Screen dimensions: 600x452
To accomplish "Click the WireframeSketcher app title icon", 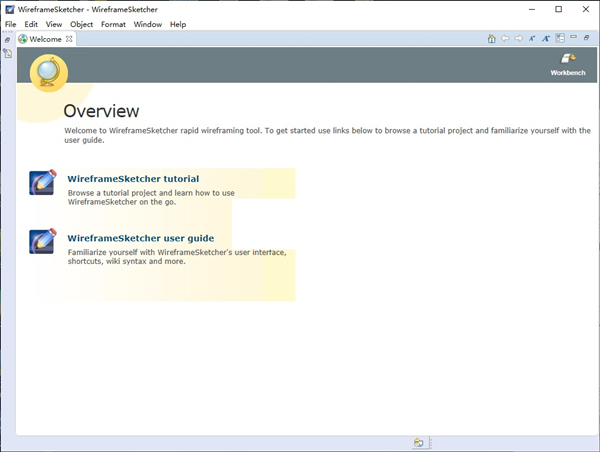I will coord(10,9).
